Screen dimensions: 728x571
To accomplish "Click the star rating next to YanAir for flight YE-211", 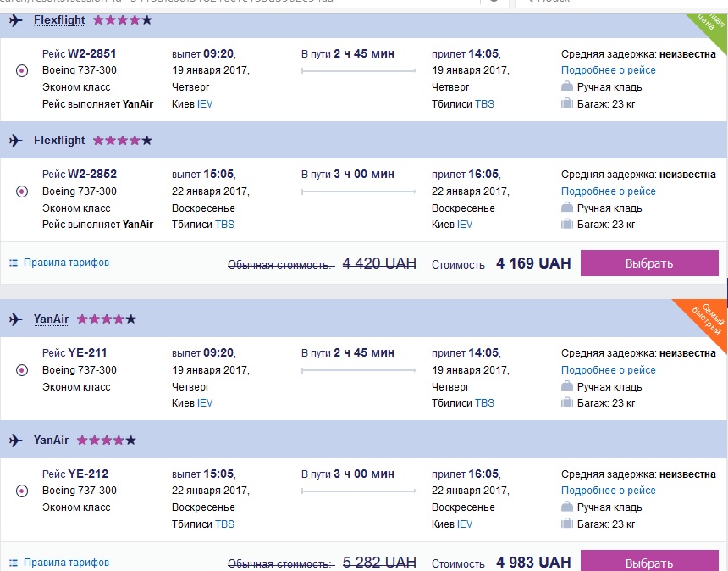I will point(106,319).
